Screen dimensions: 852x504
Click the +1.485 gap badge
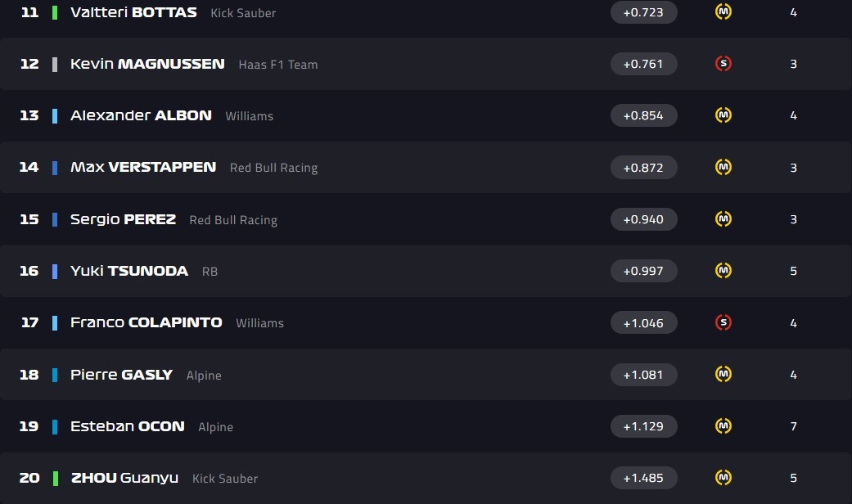(643, 478)
